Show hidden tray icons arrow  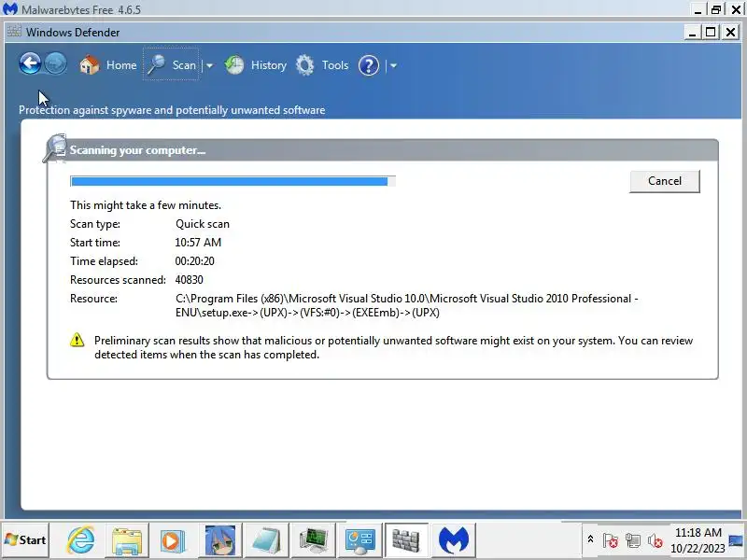click(590, 539)
